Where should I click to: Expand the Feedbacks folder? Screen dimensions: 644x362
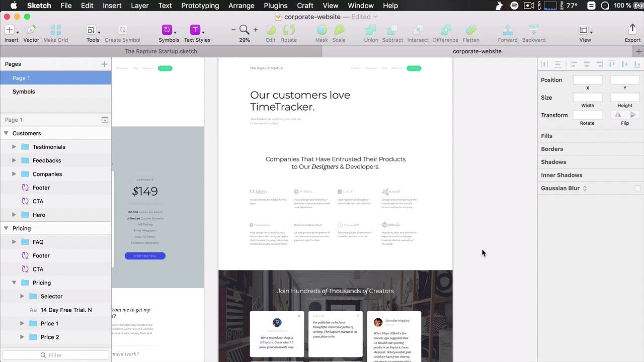(14, 160)
